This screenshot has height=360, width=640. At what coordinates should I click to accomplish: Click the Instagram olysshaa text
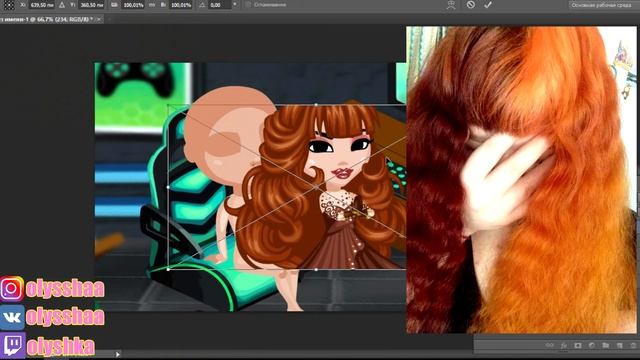click(65, 289)
